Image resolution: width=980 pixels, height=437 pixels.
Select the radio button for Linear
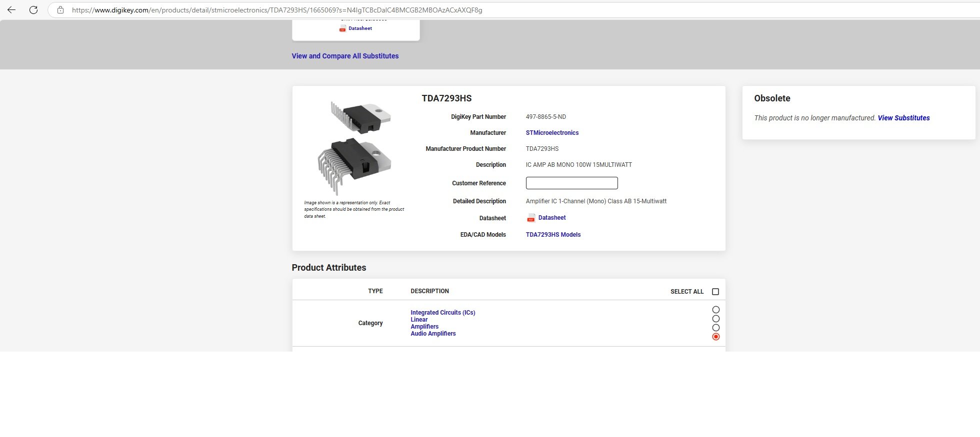(x=716, y=319)
